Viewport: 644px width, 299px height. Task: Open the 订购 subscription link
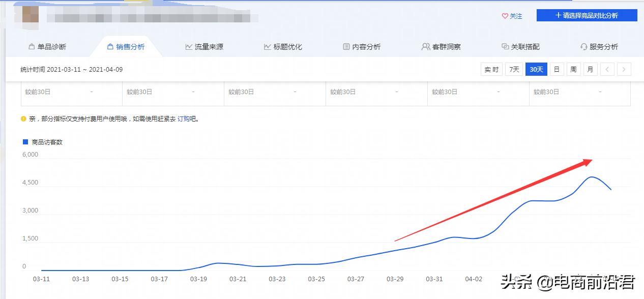183,119
